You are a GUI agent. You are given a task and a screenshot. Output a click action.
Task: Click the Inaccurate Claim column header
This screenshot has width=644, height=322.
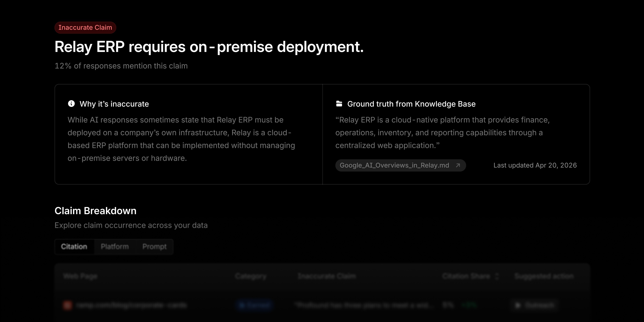[x=327, y=276]
